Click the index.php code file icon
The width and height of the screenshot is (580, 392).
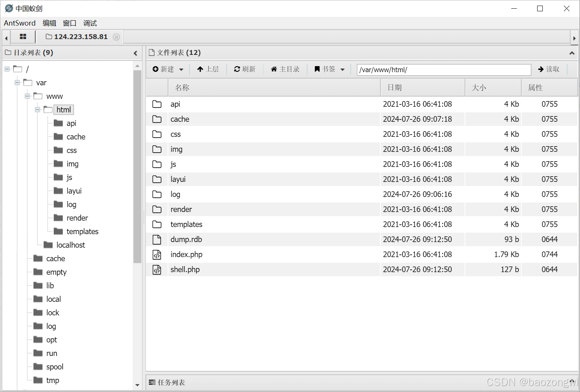pos(157,254)
